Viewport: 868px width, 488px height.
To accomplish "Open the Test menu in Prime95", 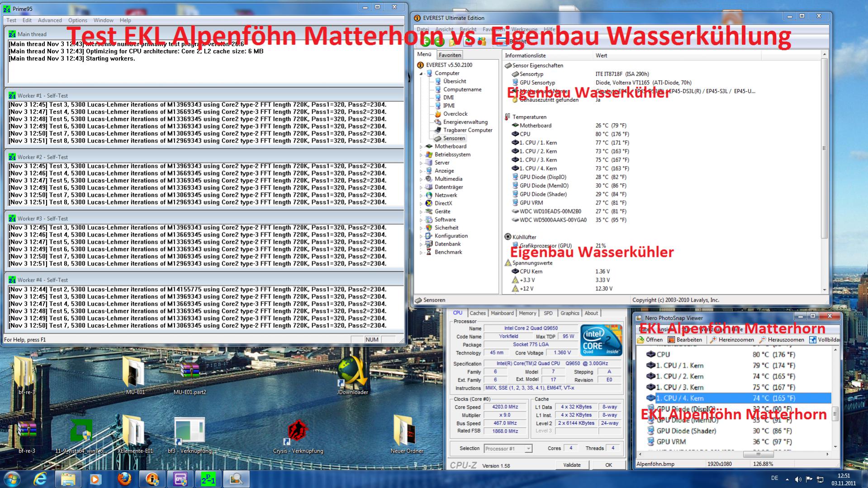I will coord(11,20).
